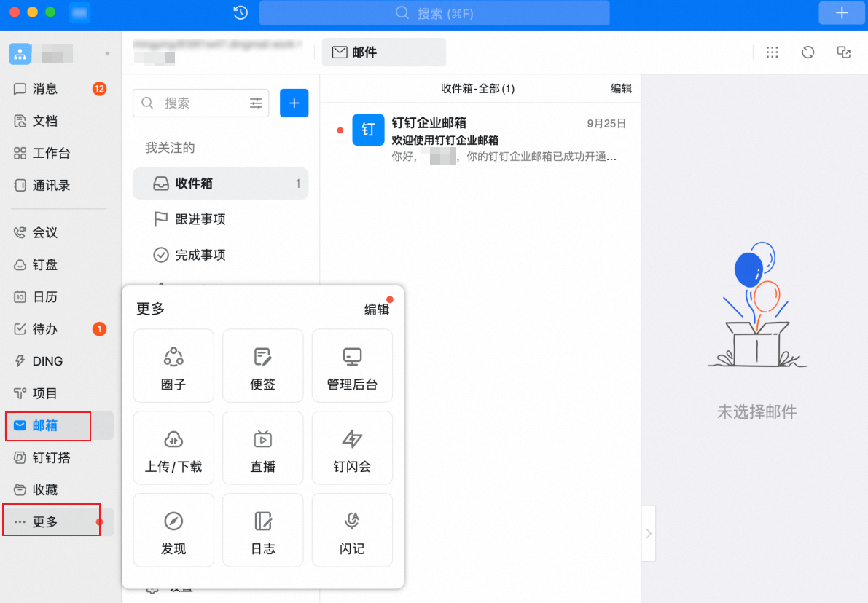Screen dimensions: 868x603
Task: Select the 收件箱 inbox folder
Action: pyautogui.click(x=220, y=183)
